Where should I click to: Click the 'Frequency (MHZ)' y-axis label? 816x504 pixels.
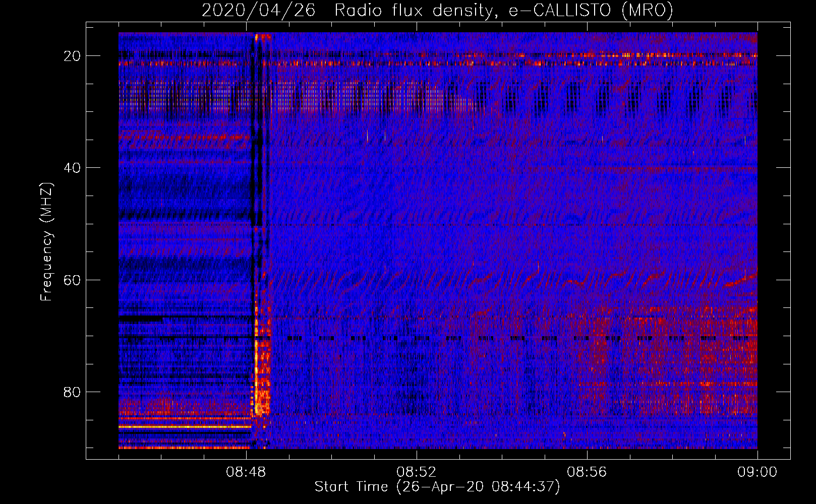(46, 242)
